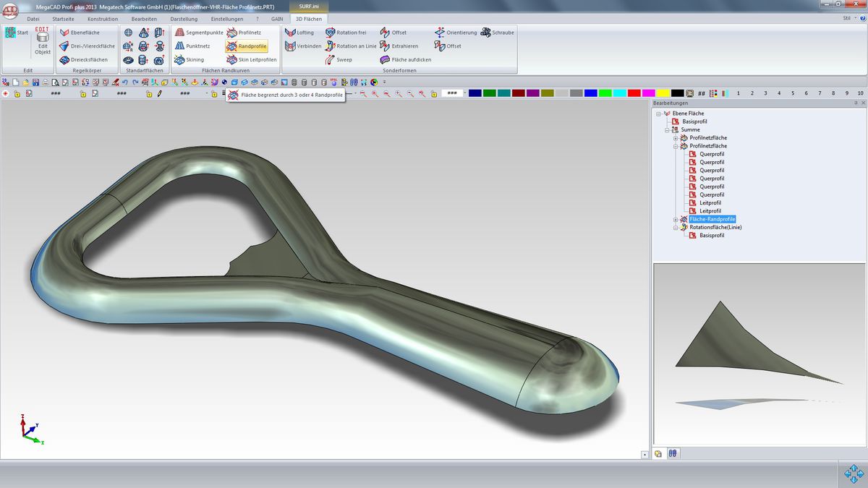Switch to the Darstellung ribbon tab
The image size is (868, 488).
(183, 19)
